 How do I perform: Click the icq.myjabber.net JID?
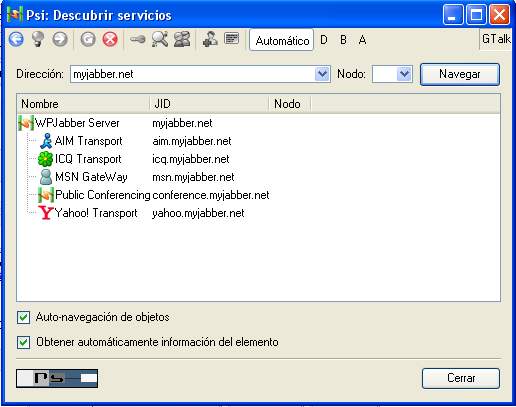(191, 159)
